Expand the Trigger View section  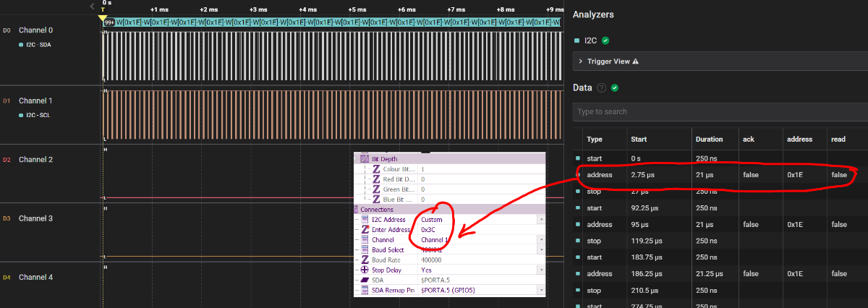tap(581, 61)
